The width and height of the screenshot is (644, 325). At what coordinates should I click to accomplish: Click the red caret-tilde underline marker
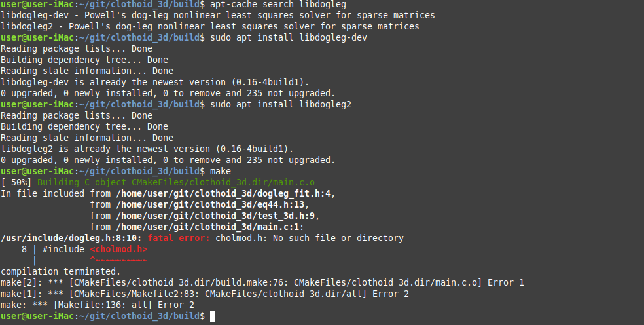pos(118,260)
